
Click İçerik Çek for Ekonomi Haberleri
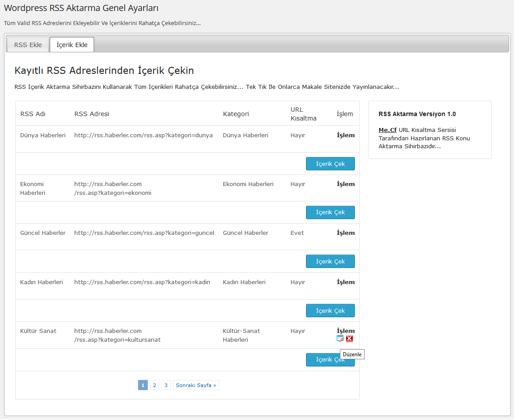(x=330, y=212)
